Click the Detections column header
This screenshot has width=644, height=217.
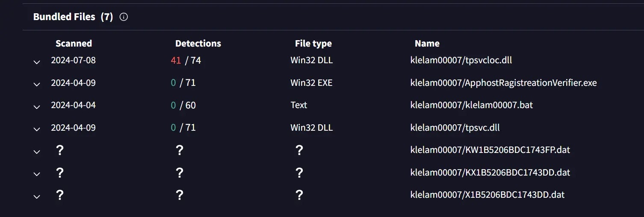click(x=198, y=44)
